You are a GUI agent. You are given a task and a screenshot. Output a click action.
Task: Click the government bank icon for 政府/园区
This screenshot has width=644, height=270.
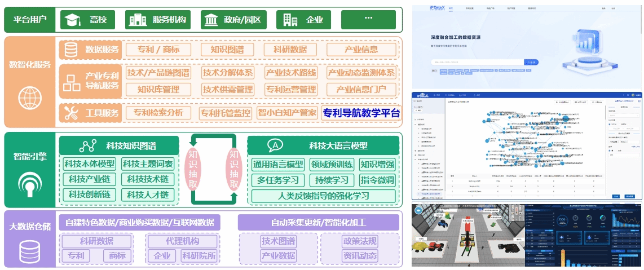click(x=211, y=20)
